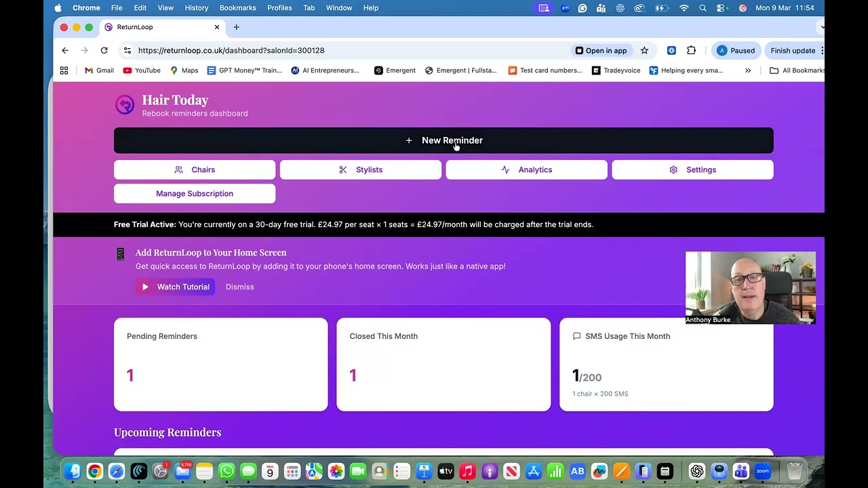Play the Watch Tutorial video
This screenshot has height=488, width=868.
176,287
